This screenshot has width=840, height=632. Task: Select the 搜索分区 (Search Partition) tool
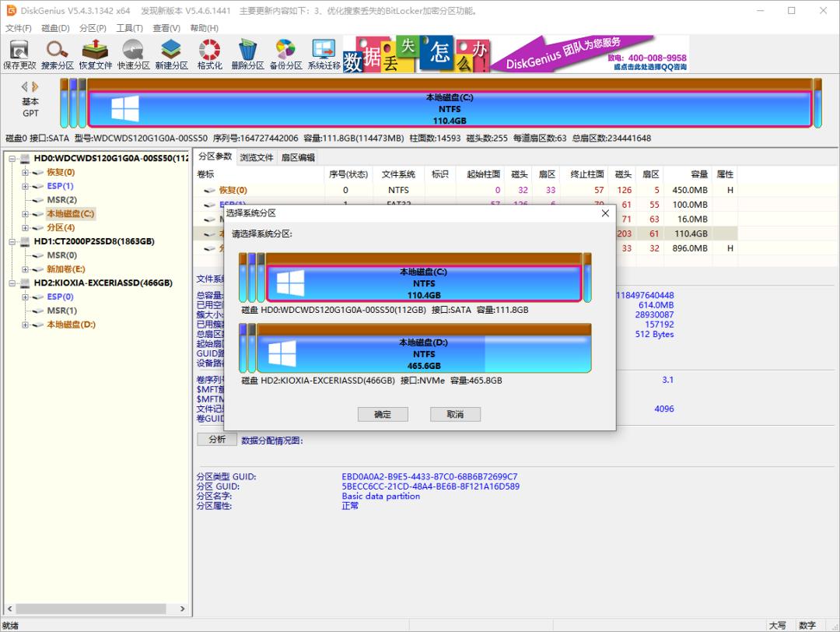click(x=58, y=53)
